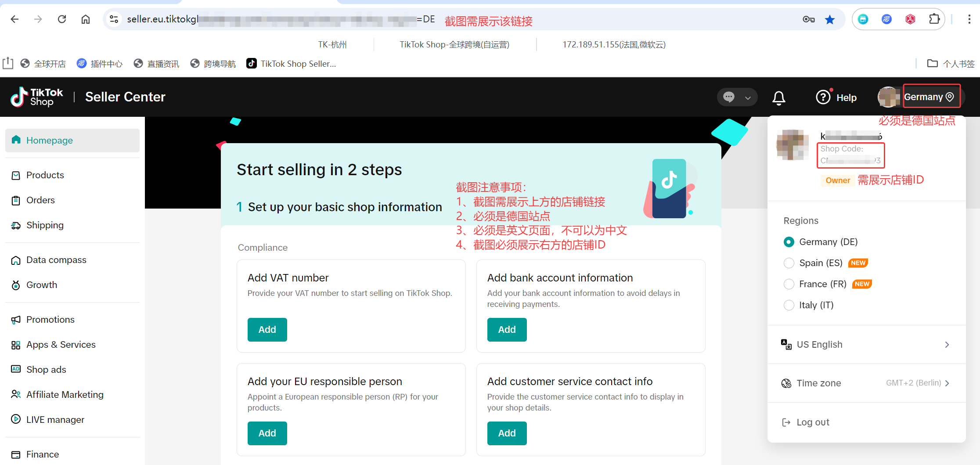Click Add under Add VAT number
The image size is (980, 465).
pyautogui.click(x=267, y=330)
